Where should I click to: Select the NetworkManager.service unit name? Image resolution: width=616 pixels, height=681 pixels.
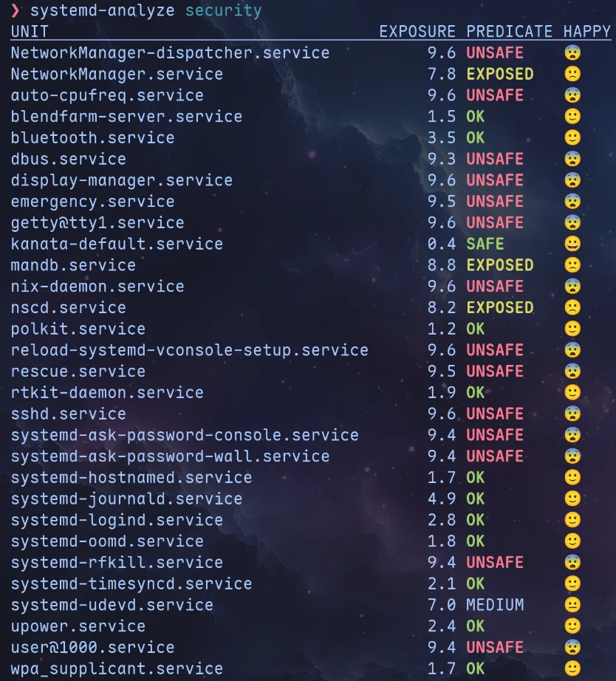click(117, 75)
